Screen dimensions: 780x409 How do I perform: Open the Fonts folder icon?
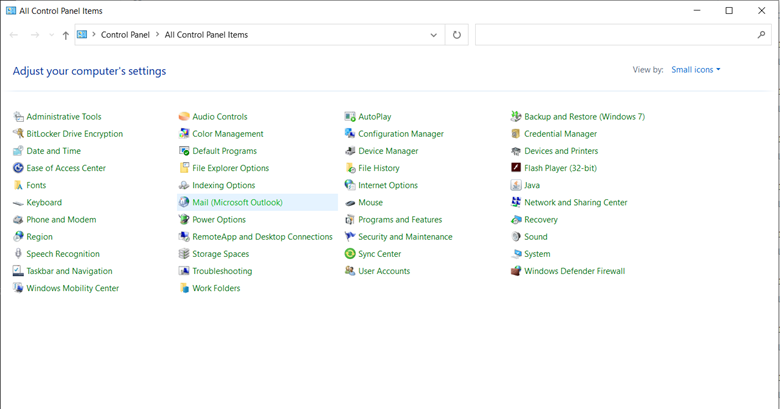pos(18,185)
